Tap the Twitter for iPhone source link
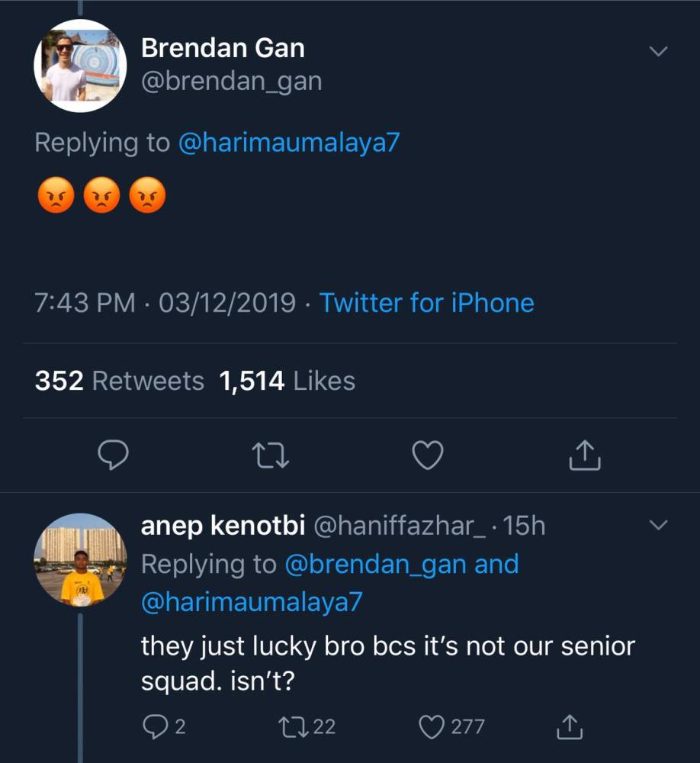The width and height of the screenshot is (700, 763). [x=426, y=303]
